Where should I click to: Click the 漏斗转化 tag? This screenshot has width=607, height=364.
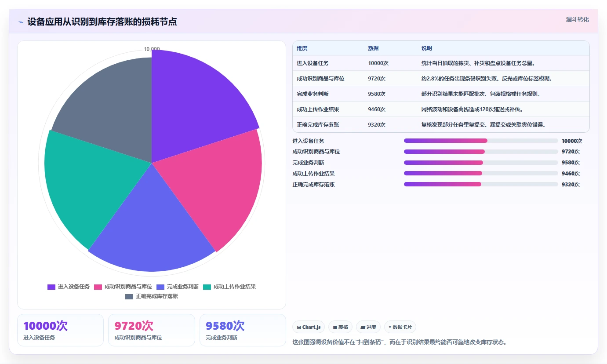(x=577, y=19)
